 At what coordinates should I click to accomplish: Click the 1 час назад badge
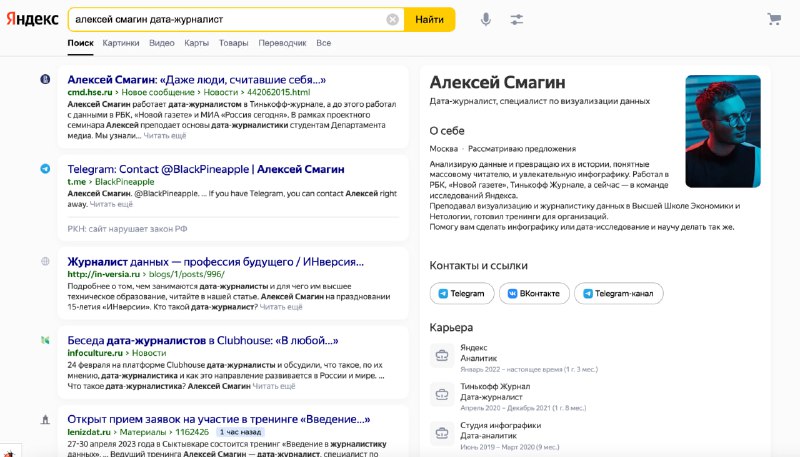[x=240, y=432]
